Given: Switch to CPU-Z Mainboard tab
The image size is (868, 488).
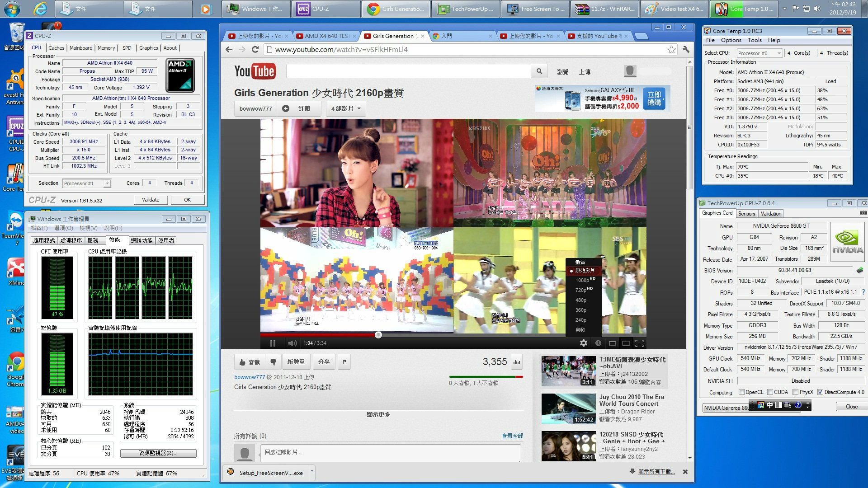Looking at the screenshot, I should (81, 48).
